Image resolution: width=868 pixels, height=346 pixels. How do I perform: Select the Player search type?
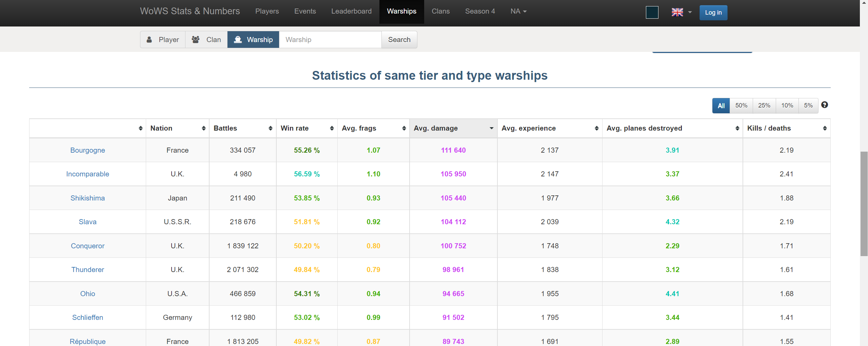tap(163, 40)
